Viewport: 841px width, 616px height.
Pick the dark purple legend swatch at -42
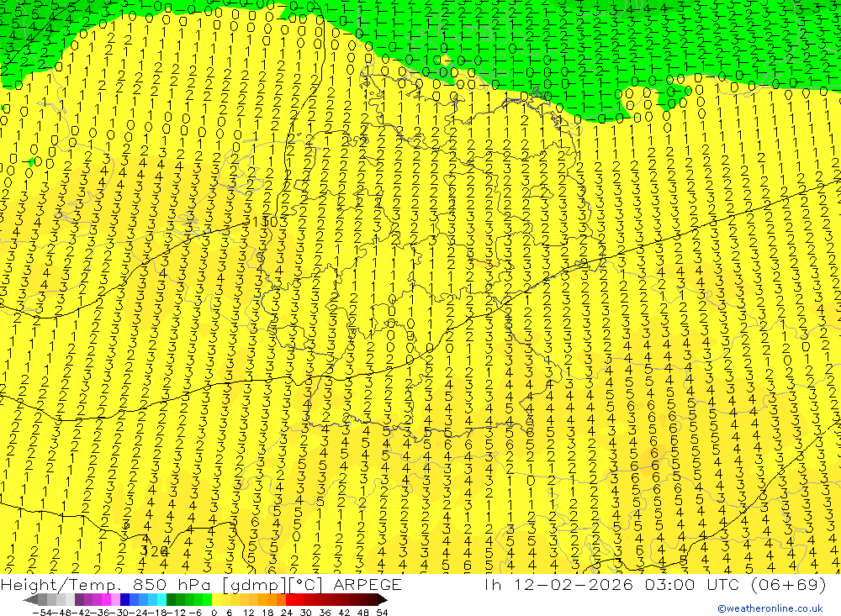(x=79, y=599)
